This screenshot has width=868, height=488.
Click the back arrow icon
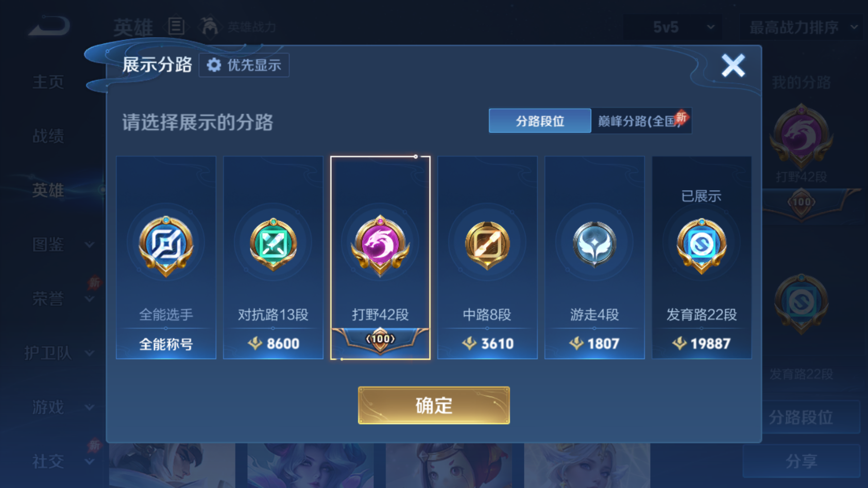49,26
